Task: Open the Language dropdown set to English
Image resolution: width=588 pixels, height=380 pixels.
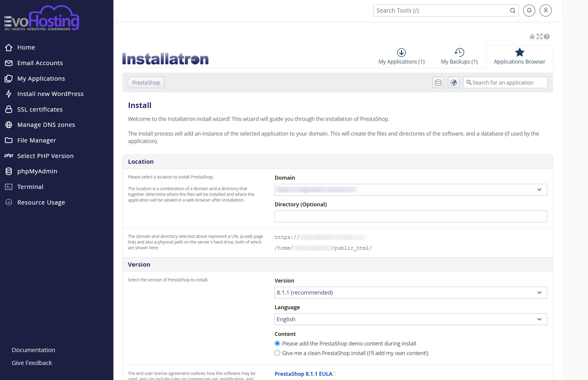Action: pos(410,319)
